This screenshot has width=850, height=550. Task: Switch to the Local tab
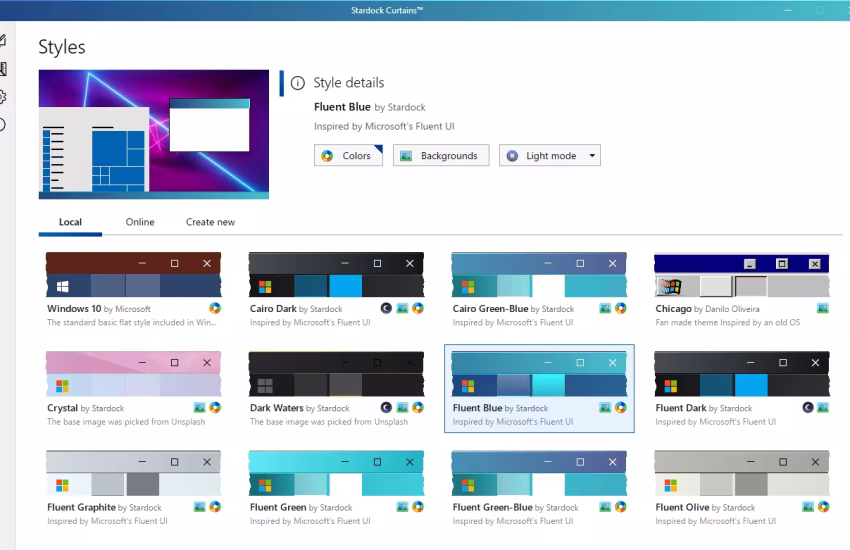[x=70, y=222]
